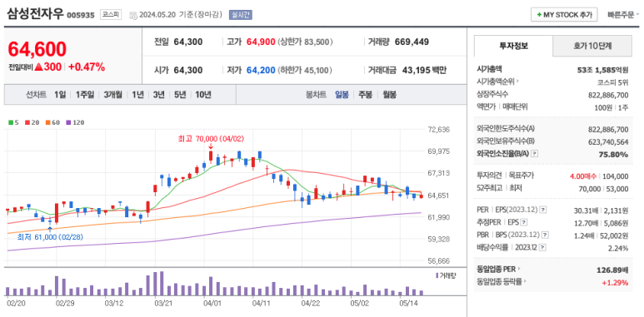The height and width of the screenshot is (317, 644).
Task: Click the red 20-day moving average legend
Action: (x=31, y=122)
